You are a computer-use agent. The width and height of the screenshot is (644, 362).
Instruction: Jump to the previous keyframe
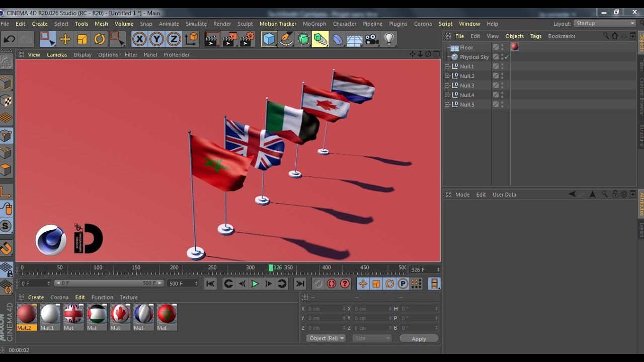[228, 284]
